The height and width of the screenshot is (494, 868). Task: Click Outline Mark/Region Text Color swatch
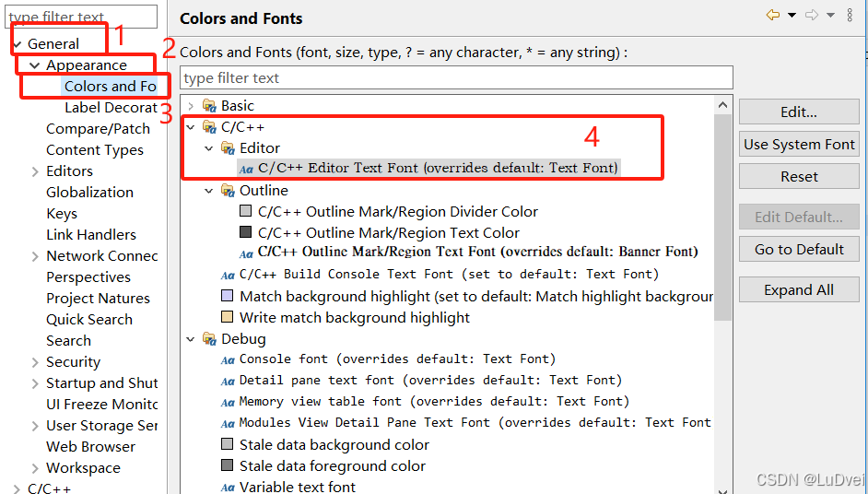(x=245, y=232)
